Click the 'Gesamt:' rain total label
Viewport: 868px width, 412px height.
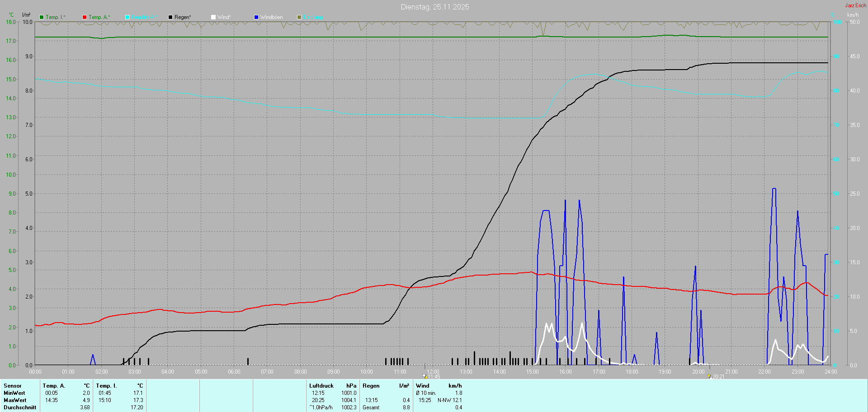(372, 407)
